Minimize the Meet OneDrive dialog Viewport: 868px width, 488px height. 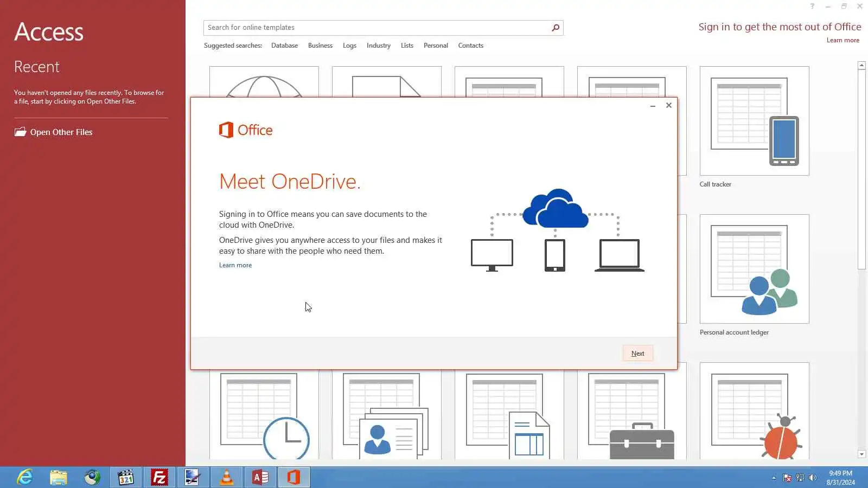tap(653, 106)
